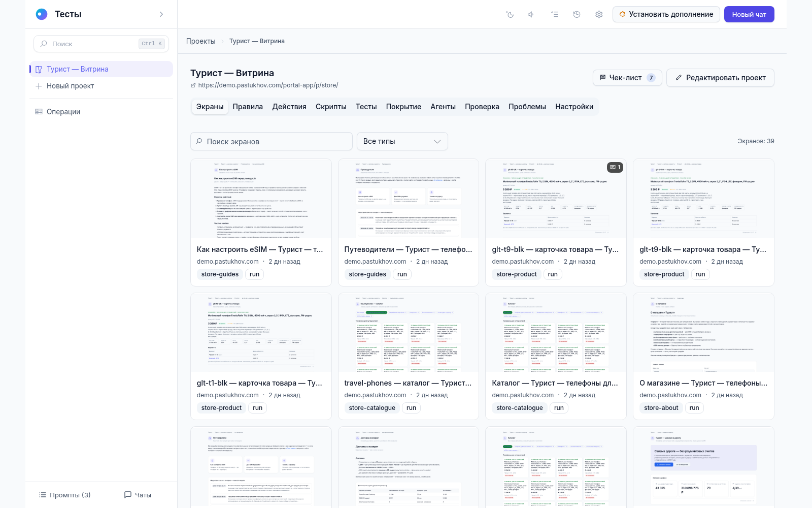Select the Экраны tab

pos(210,107)
